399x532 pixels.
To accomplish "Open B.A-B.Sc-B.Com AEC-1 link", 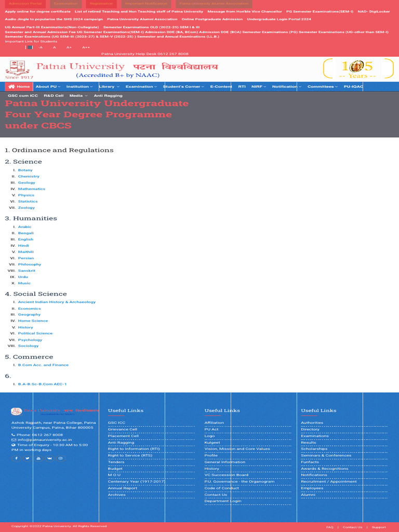I will point(43,384).
